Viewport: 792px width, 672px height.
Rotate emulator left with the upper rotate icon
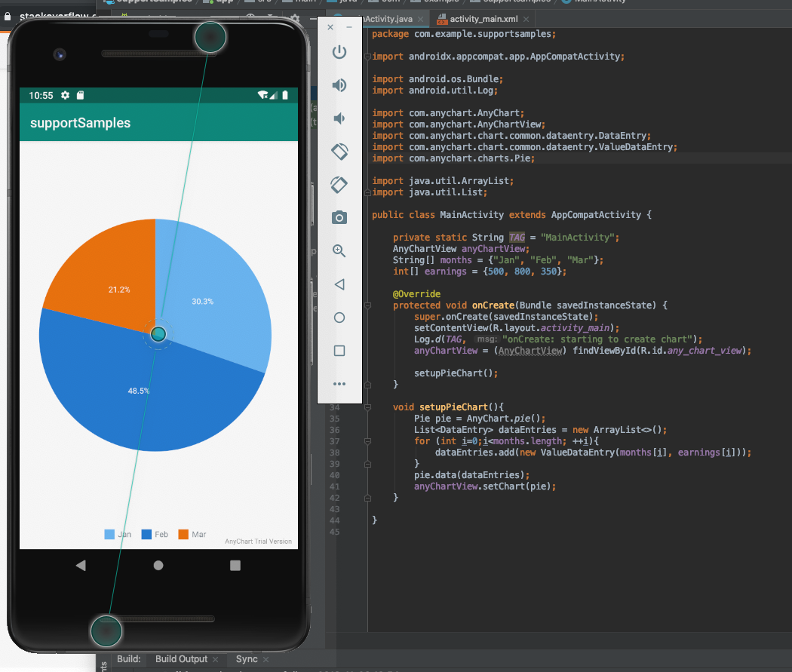pyautogui.click(x=339, y=152)
